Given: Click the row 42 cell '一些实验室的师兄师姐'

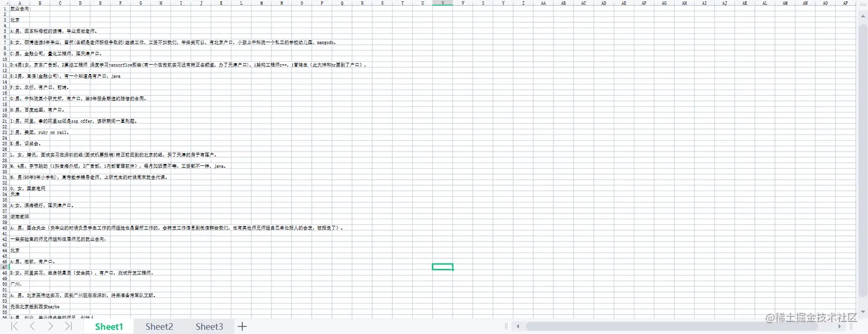Looking at the screenshot, I should click(58, 239).
